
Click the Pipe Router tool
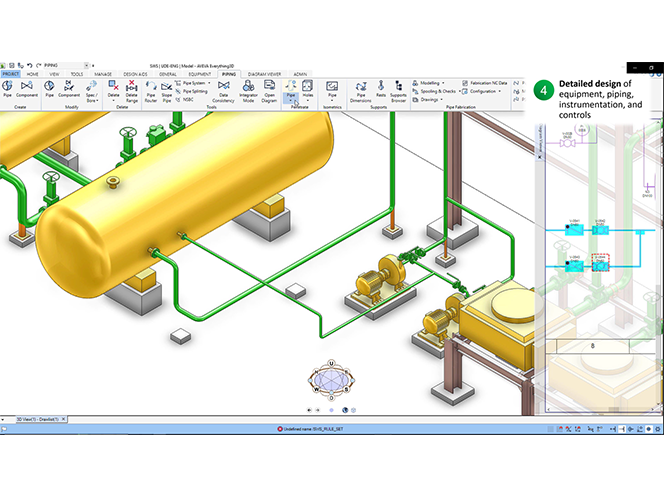(151, 90)
